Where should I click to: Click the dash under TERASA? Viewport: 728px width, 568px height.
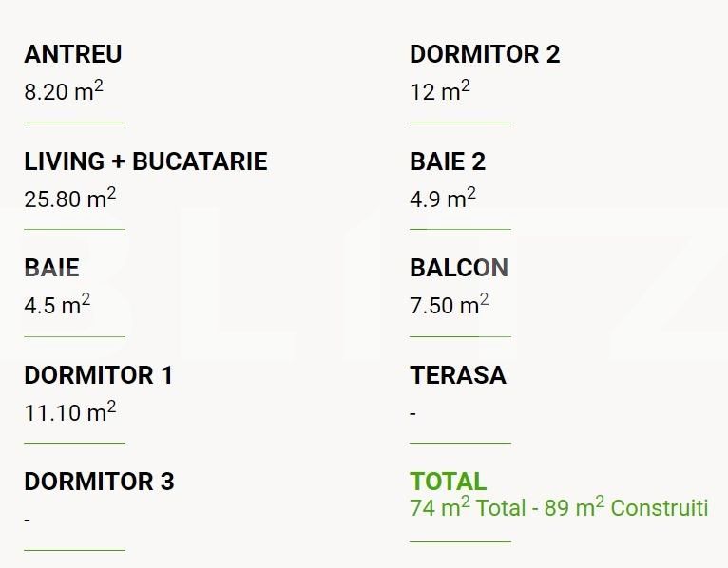tap(413, 413)
